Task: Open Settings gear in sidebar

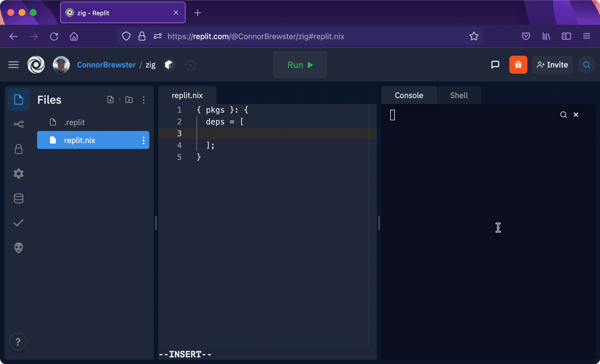Action: tap(18, 174)
